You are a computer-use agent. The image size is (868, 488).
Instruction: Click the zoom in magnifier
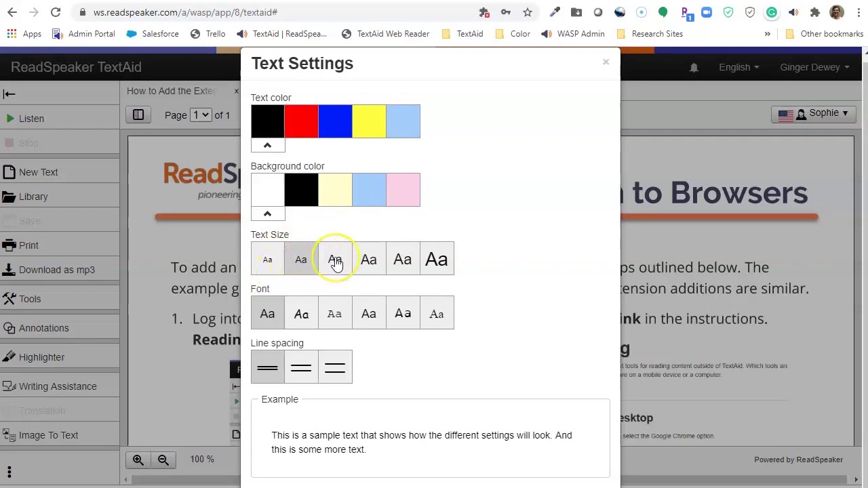pyautogui.click(x=138, y=460)
